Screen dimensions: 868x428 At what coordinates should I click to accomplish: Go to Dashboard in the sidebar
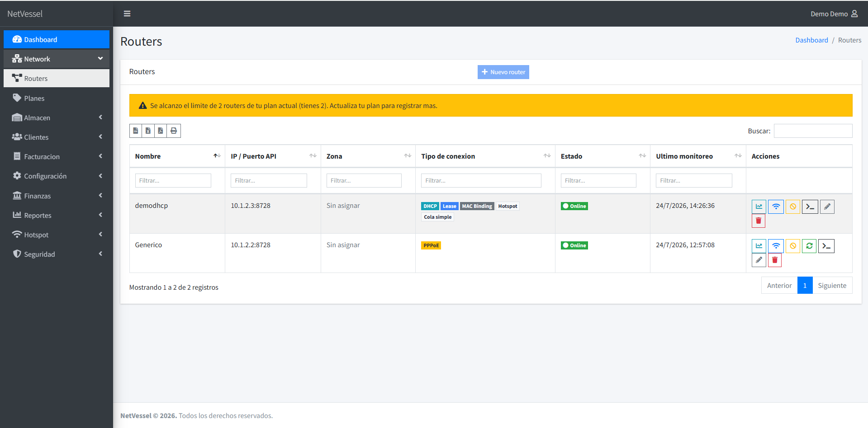point(57,39)
